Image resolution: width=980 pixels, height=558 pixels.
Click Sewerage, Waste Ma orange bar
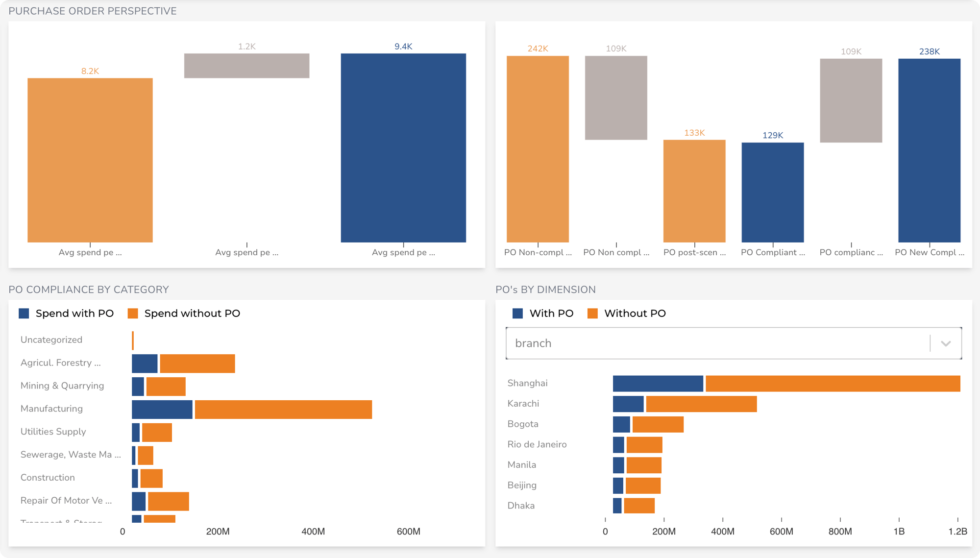coord(146,456)
